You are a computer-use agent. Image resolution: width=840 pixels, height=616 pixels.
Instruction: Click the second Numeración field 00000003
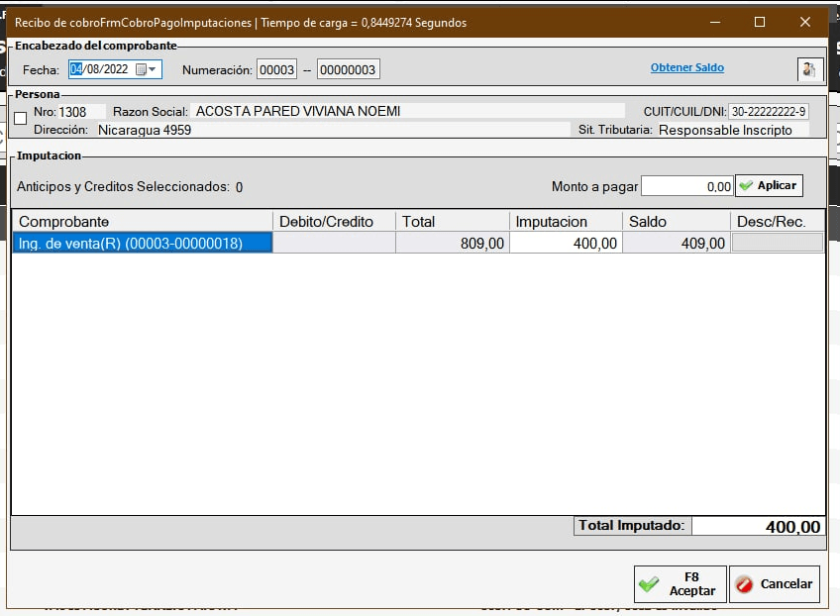click(347, 69)
